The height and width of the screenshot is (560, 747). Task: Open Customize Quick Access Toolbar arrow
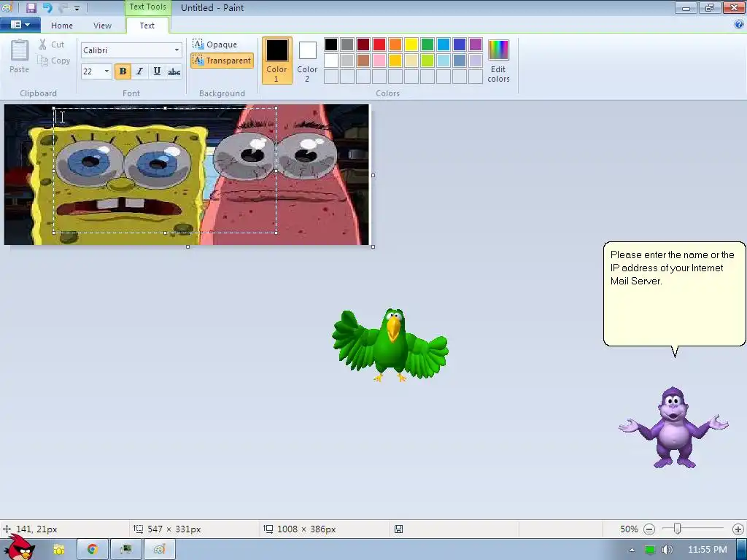pos(77,8)
